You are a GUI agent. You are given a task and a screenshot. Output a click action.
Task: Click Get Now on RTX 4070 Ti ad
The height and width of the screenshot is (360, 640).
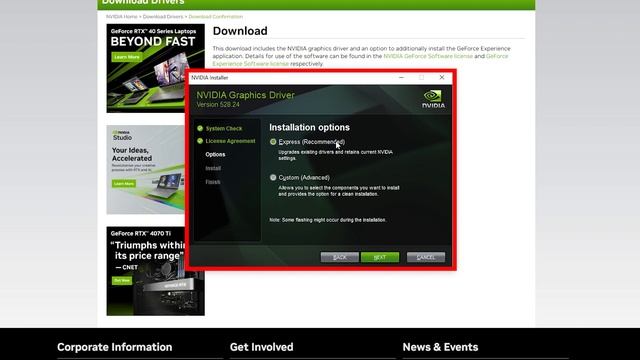tap(122, 280)
